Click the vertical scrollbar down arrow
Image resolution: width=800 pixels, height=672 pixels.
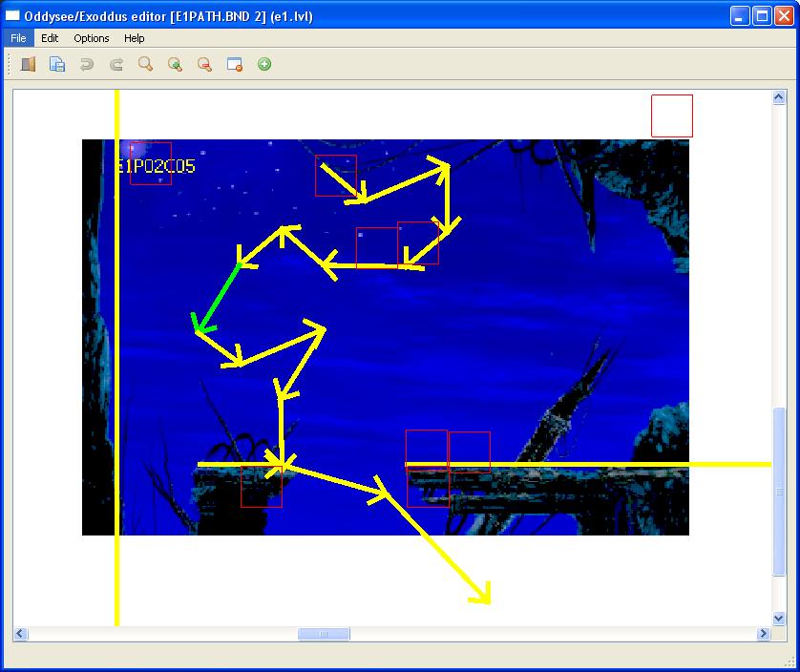(779, 619)
